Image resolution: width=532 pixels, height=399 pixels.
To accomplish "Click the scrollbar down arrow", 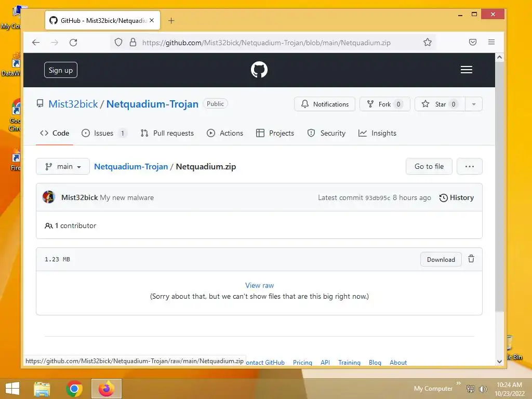I will (x=499, y=362).
